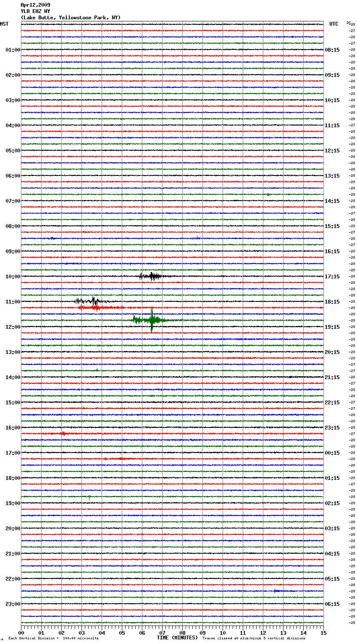Click the vertical division 100.00 microvolts note
Viewport: 357px width, 644px height.
53,638
